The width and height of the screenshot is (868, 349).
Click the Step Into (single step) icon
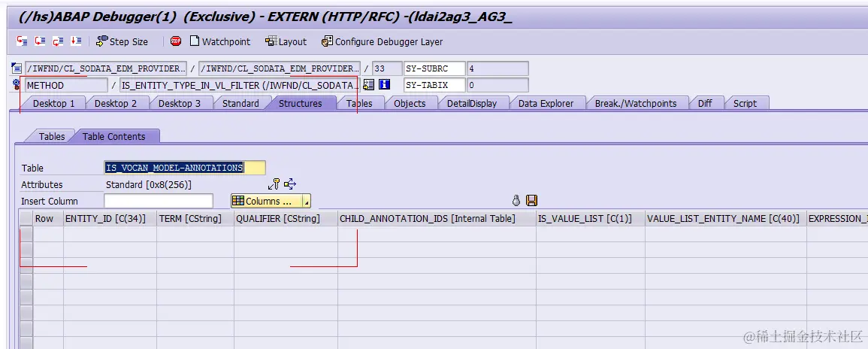click(x=22, y=41)
